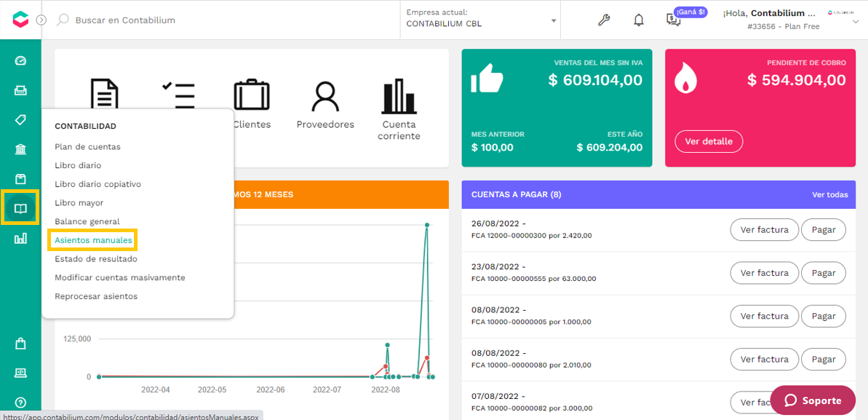Open the bar chart reports sidebar icon
Viewport: 868px width, 420px height.
tap(20, 238)
